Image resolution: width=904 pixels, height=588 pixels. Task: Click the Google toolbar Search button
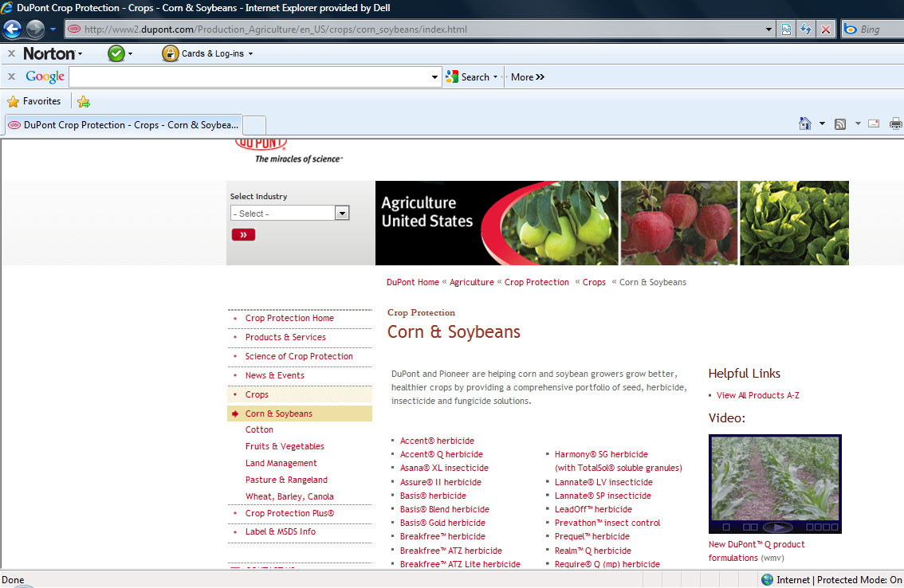[x=468, y=76]
